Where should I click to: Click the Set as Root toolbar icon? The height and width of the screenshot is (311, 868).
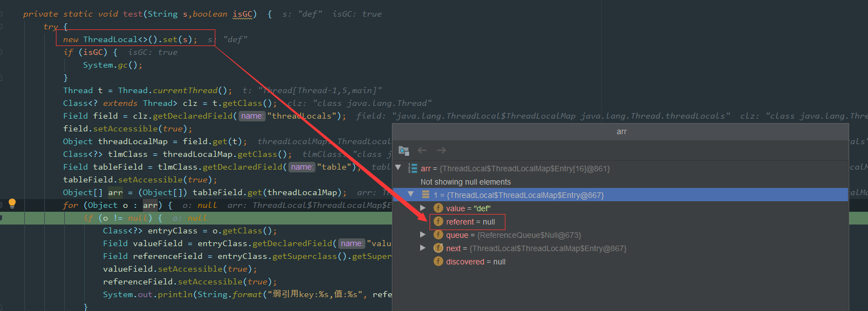[x=404, y=151]
